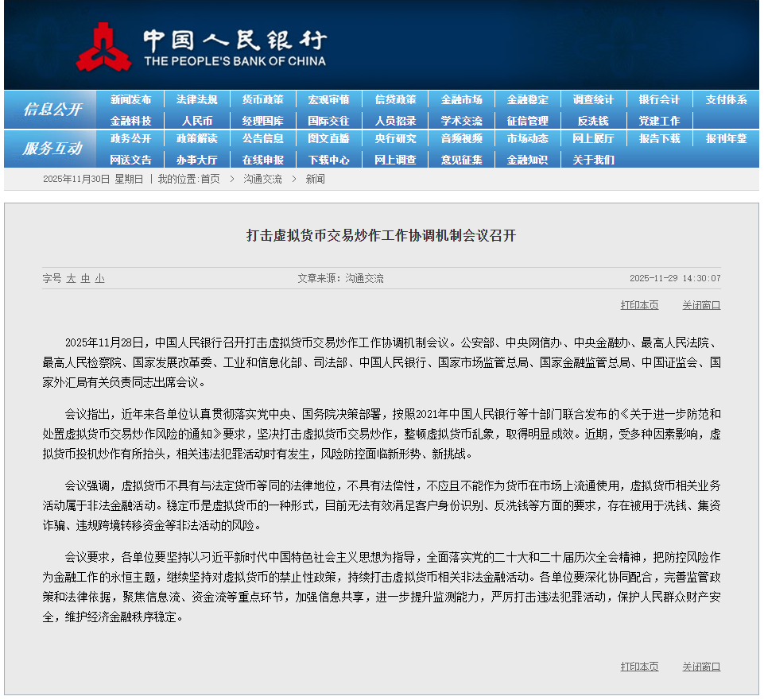Viewport: 764px width, 700px height.
Task: Click top 打印本页 link
Action: tap(639, 305)
